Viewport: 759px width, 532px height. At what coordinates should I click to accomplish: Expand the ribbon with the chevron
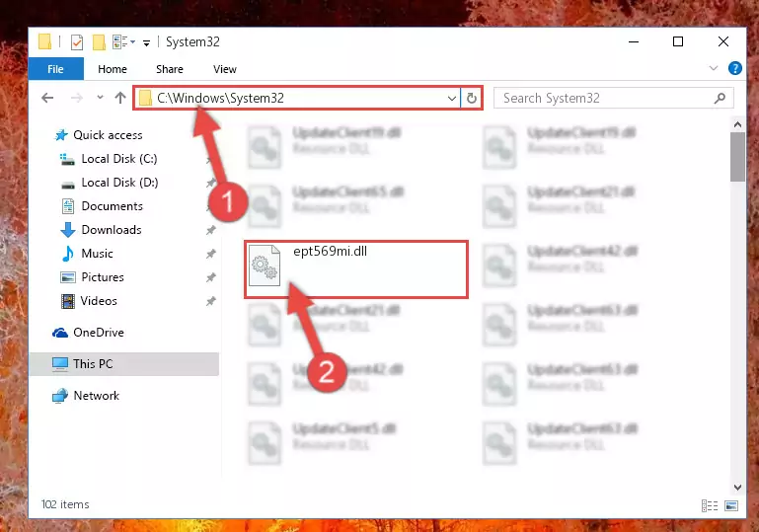point(713,68)
